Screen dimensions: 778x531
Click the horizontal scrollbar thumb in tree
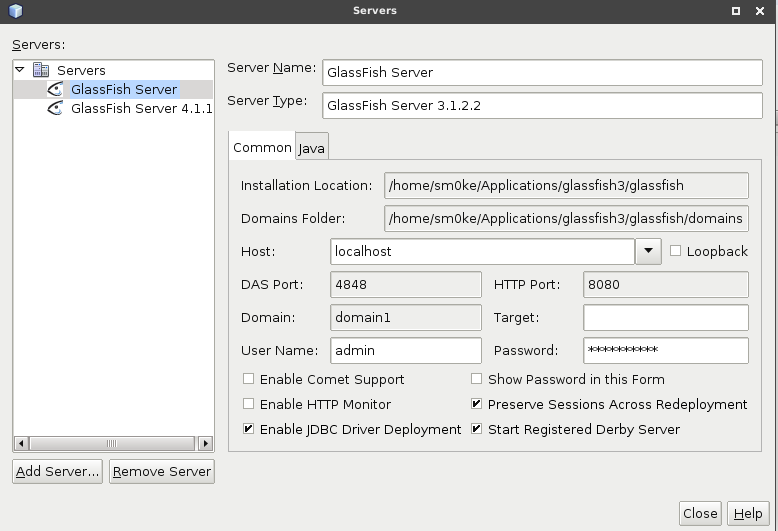click(x=112, y=443)
